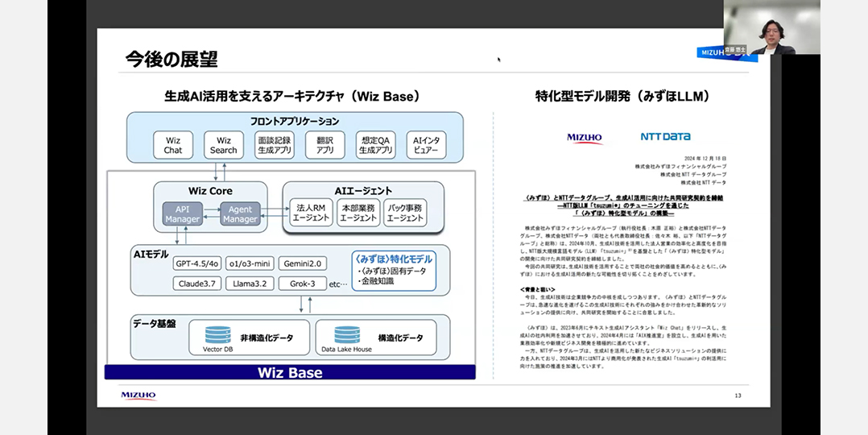Select the 面談記録生成アプリ box
Image resolution: width=868 pixels, height=435 pixels.
[275, 145]
